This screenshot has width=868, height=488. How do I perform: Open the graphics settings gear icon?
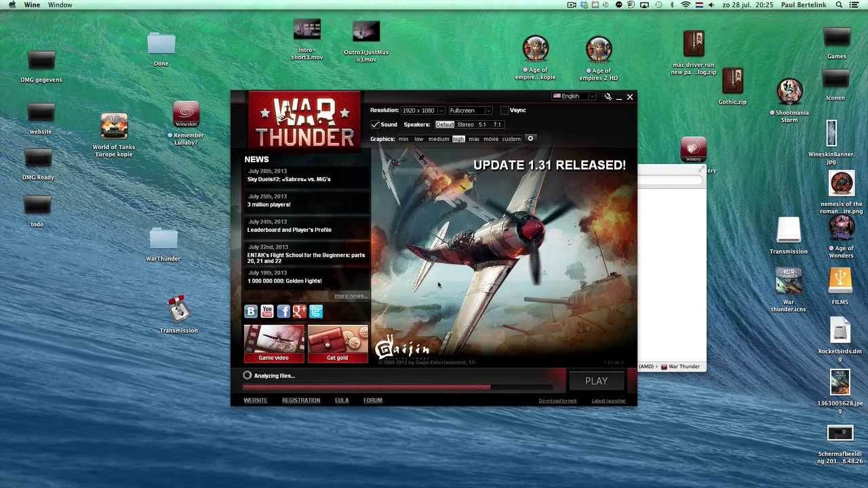pyautogui.click(x=530, y=138)
